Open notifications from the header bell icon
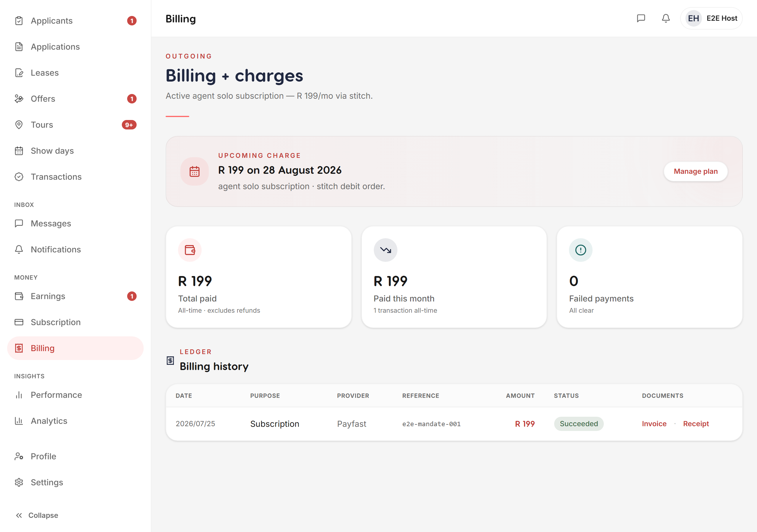 pos(666,18)
